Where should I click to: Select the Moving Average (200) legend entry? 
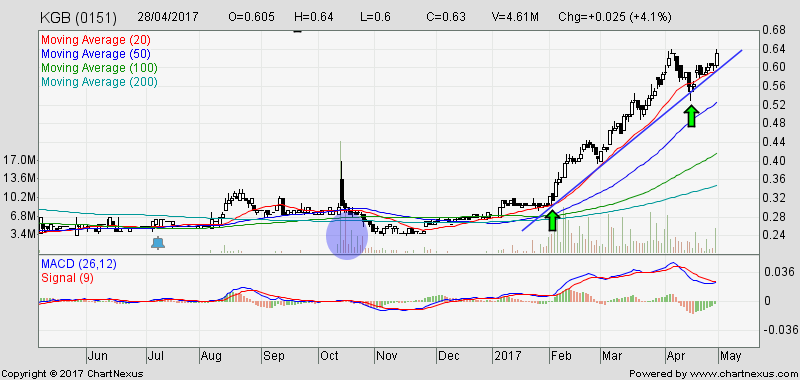coord(99,82)
